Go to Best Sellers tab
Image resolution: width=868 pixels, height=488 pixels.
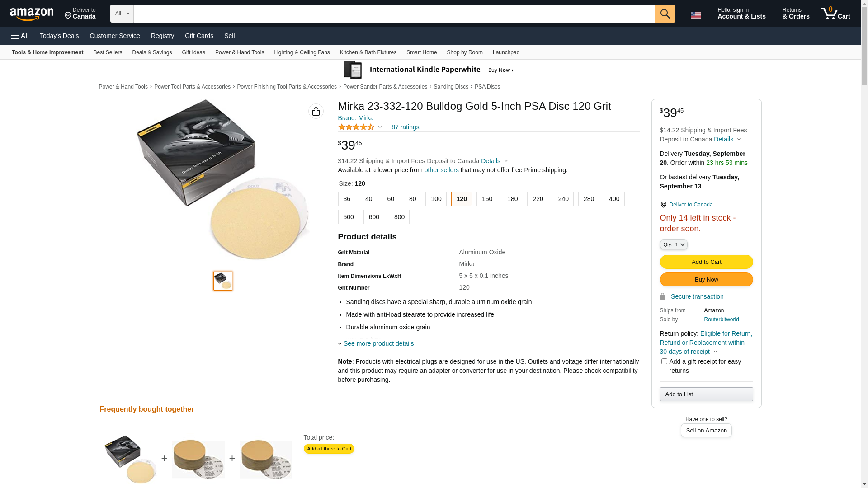coord(108,52)
